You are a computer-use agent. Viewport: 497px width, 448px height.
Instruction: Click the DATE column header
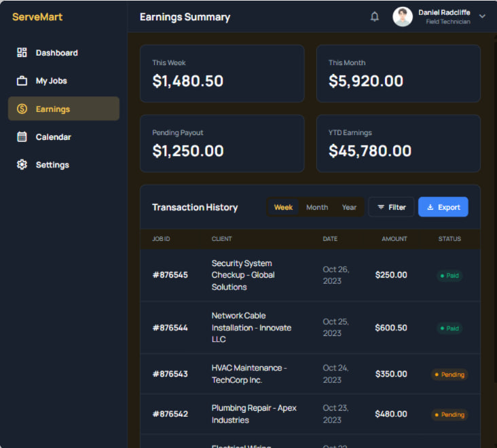tap(330, 238)
